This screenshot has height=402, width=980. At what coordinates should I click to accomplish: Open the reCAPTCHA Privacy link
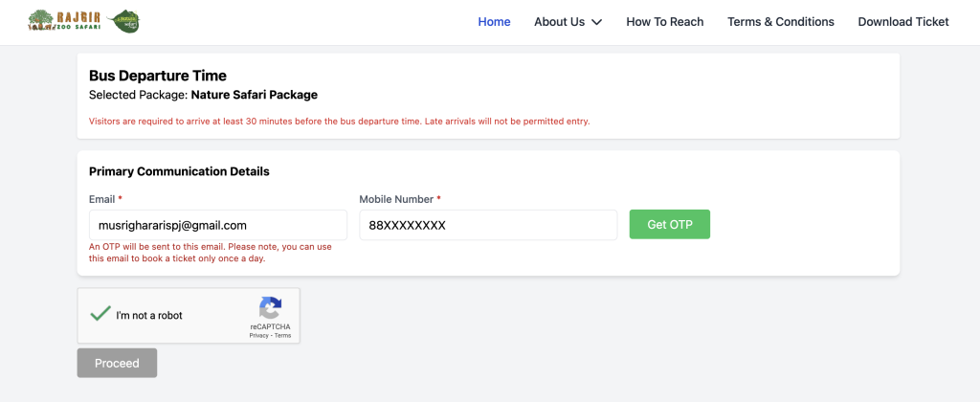coord(258,336)
